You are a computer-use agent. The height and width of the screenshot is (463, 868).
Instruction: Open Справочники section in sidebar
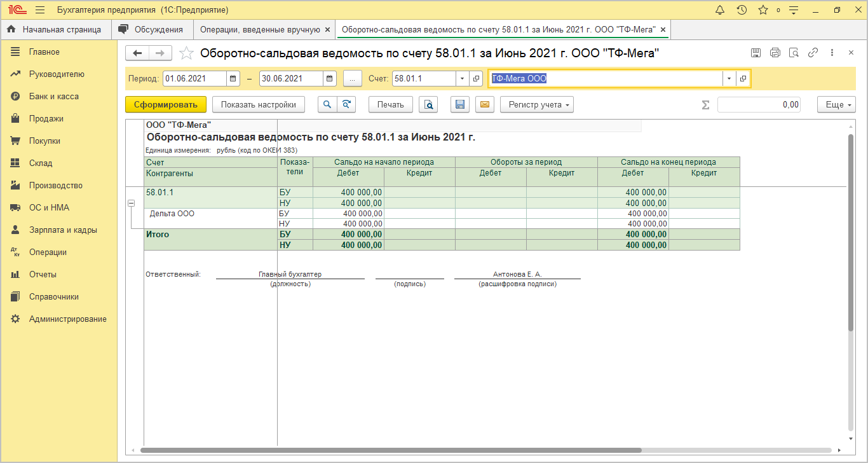click(x=58, y=297)
